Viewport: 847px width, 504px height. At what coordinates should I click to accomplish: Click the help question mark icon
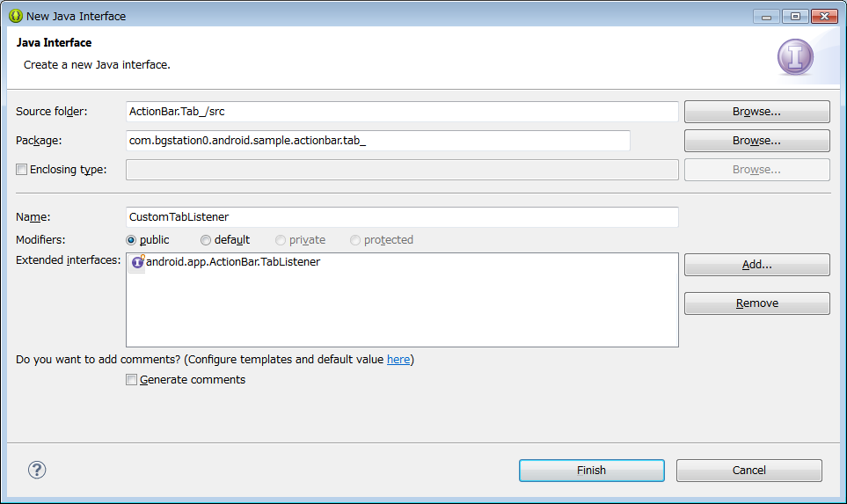click(x=37, y=470)
